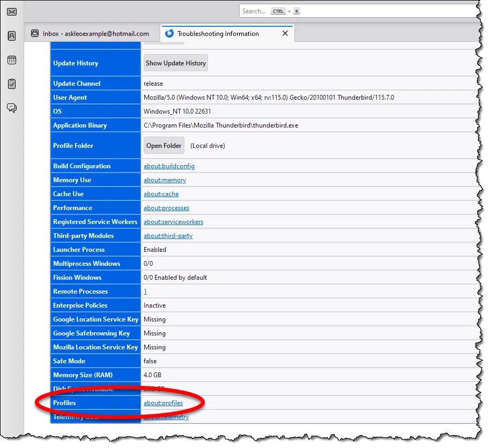
Task: Open the Chat sidebar icon
Action: tap(12, 108)
